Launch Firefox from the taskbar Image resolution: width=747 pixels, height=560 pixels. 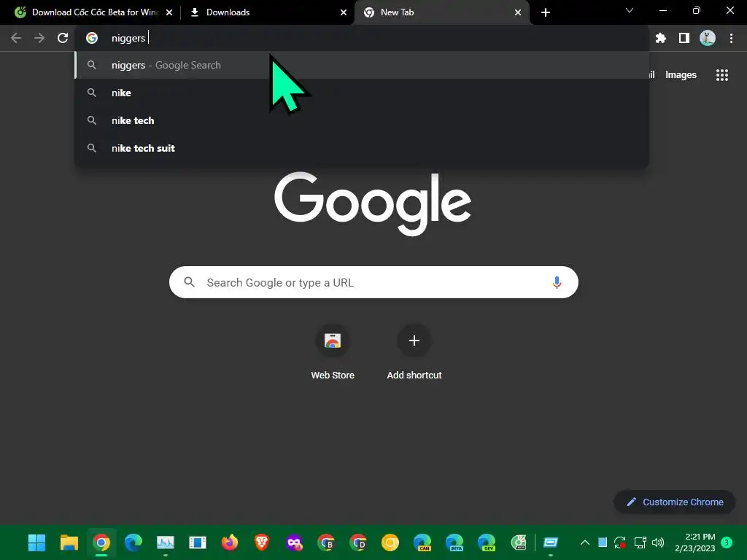[x=230, y=542]
